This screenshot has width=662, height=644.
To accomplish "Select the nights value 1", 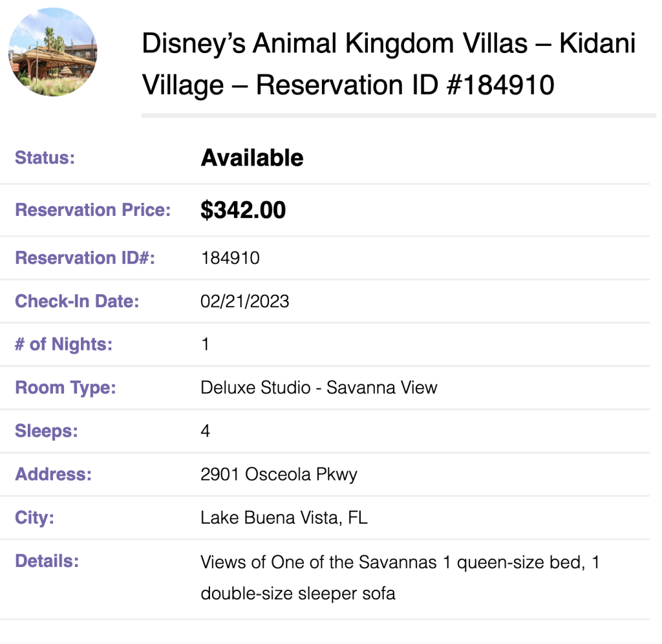I will (205, 345).
